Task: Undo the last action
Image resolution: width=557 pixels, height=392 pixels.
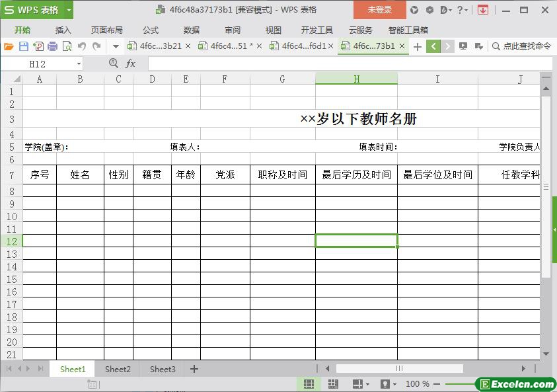Action: 82,46
